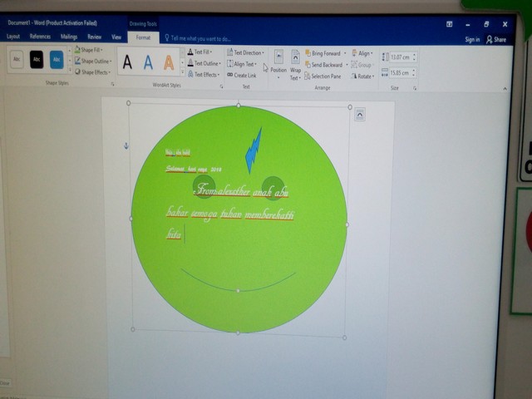
Task: Open Layout Options button beside the shape
Action: (x=359, y=116)
